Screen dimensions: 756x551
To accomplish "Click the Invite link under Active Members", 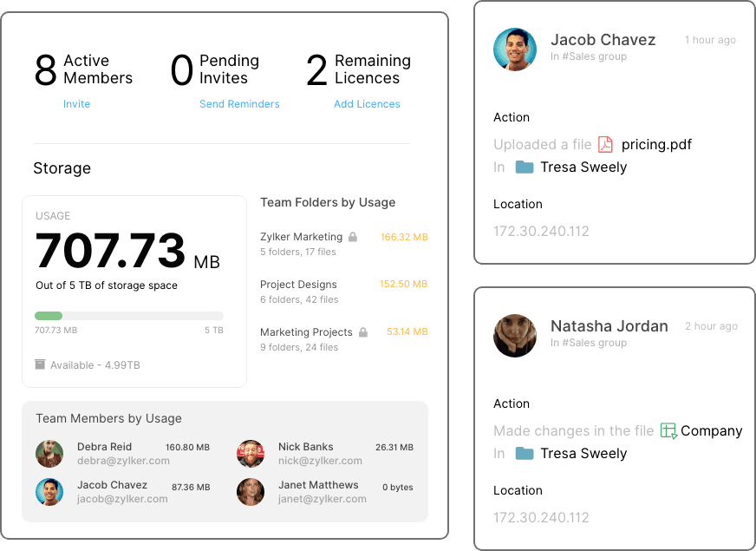I will [76, 104].
